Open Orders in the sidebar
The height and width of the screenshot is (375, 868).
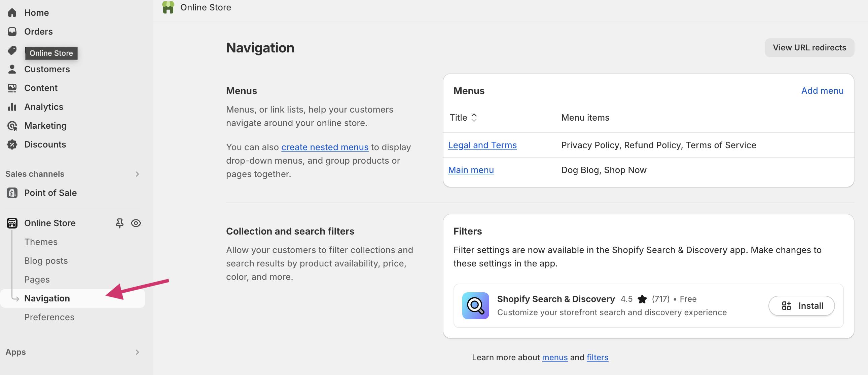coord(38,32)
